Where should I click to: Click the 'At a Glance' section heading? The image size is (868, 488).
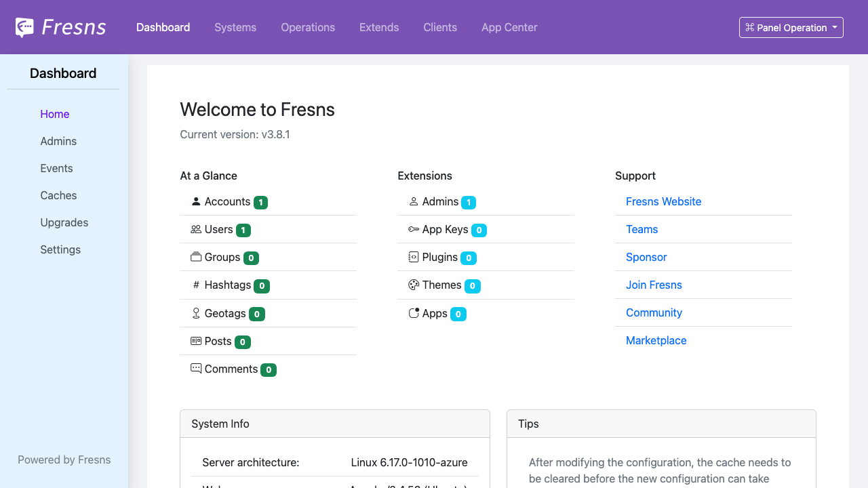coord(208,176)
